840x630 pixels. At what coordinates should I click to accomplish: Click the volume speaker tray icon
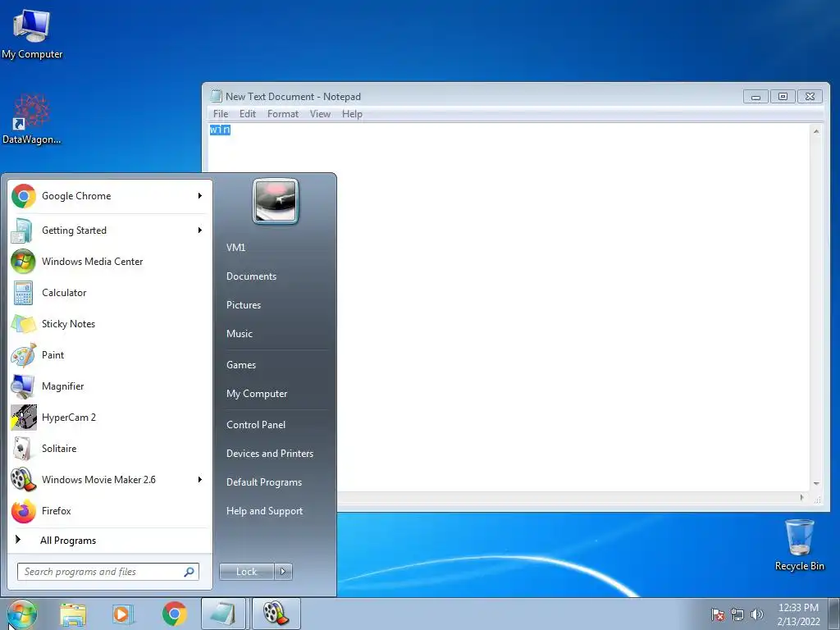pos(756,614)
